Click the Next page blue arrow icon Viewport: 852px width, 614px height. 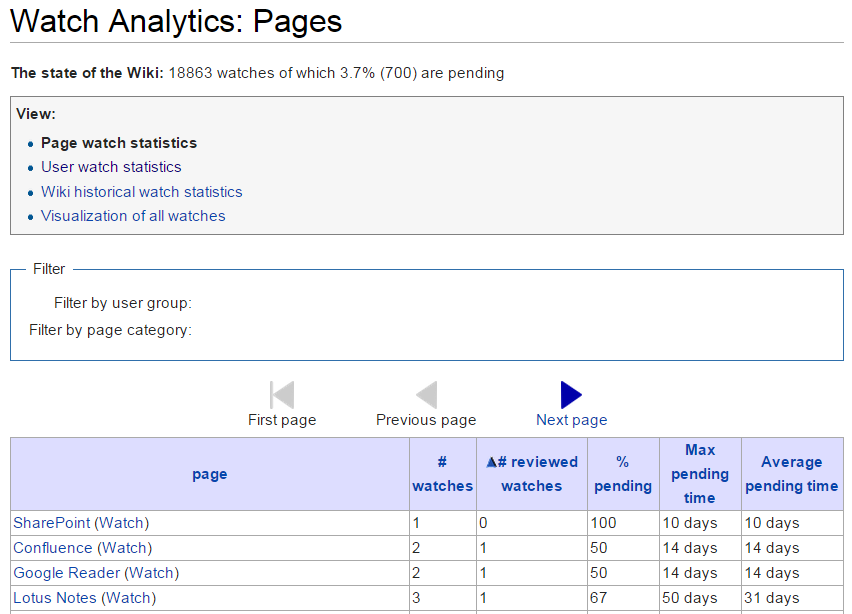click(571, 394)
